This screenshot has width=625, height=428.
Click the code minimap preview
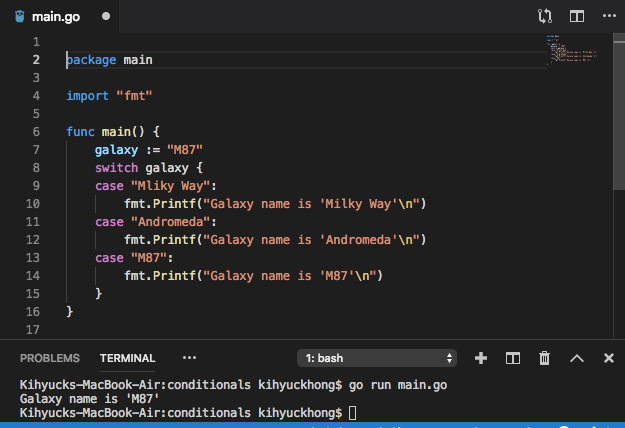point(572,49)
